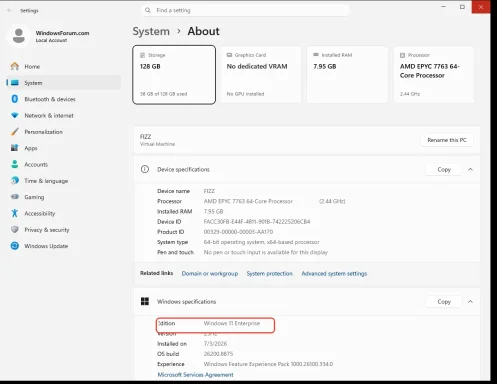Open the Gaming settings page
This screenshot has width=497, height=384.
click(x=63, y=197)
